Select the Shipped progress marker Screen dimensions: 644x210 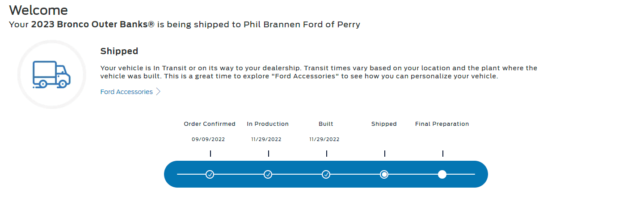point(384,174)
